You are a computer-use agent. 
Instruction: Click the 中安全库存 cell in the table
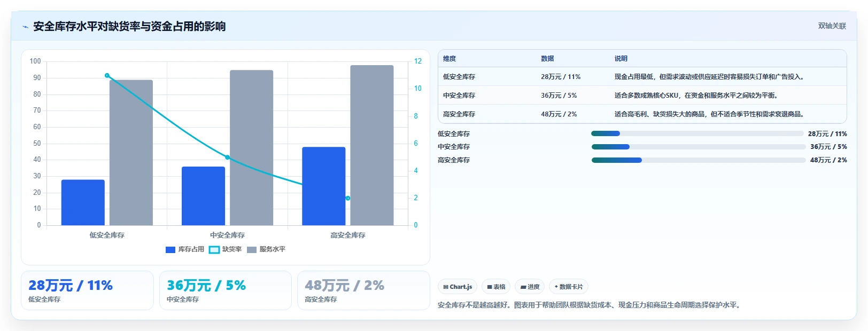(459, 96)
